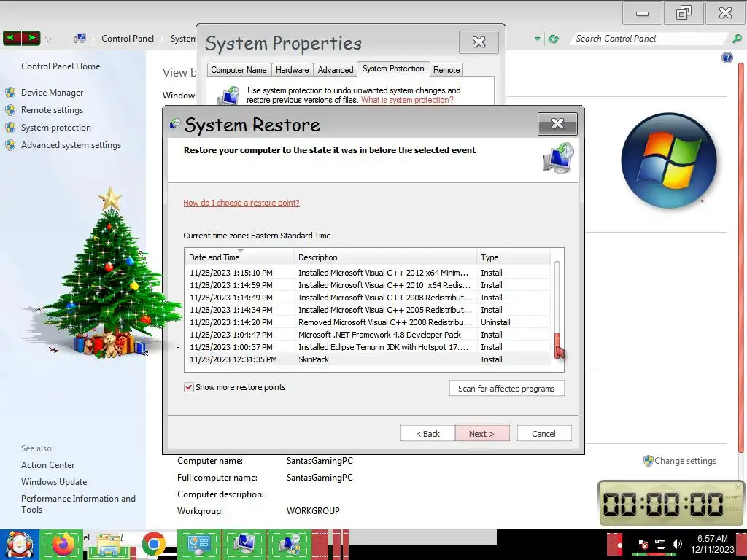Viewport: 747px width, 560px height.
Task: Go forward with green right arrow
Action: [31, 38]
